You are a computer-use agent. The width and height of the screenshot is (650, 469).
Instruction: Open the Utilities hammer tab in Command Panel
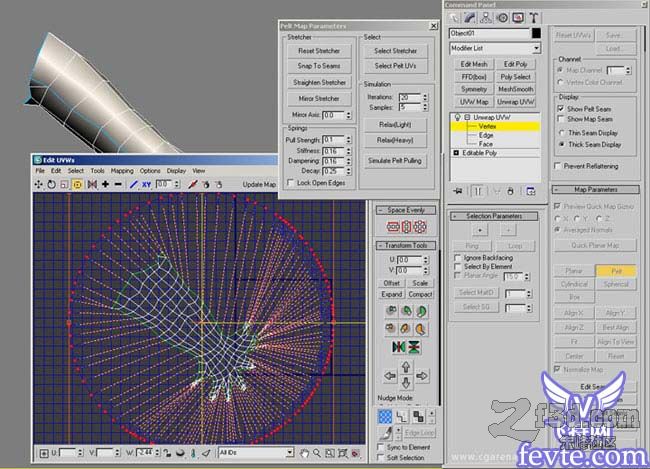pos(534,18)
